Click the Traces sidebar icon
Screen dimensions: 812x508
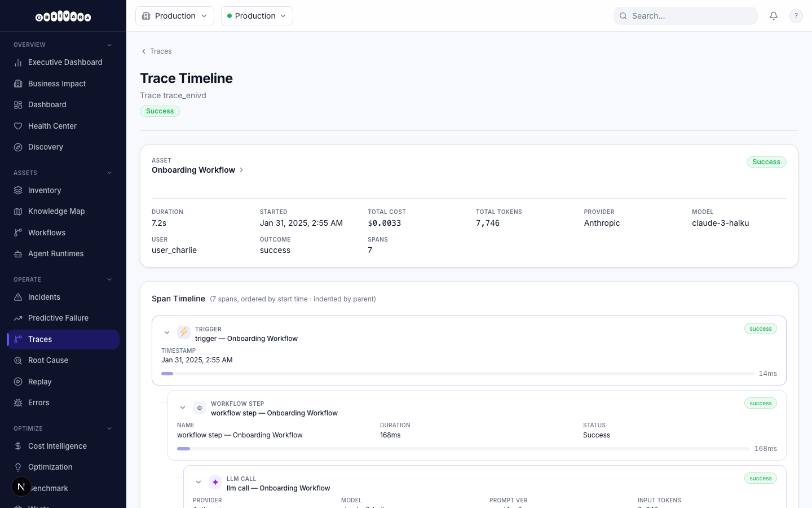(x=18, y=339)
